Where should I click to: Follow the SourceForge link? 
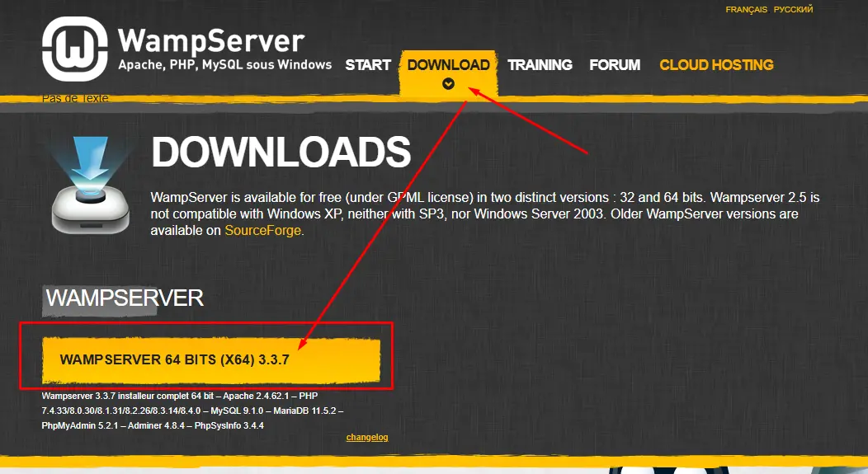click(x=263, y=230)
